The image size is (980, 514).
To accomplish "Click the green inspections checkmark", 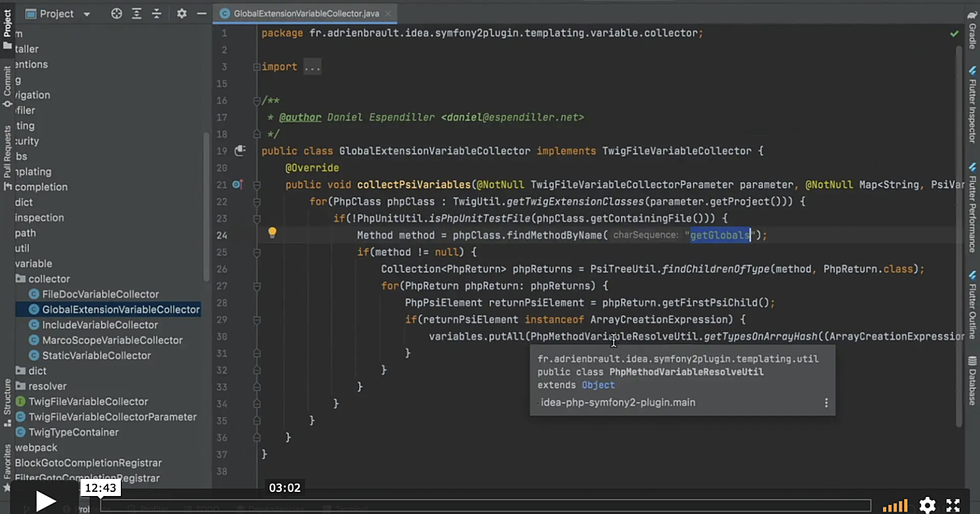I will pyautogui.click(x=954, y=33).
